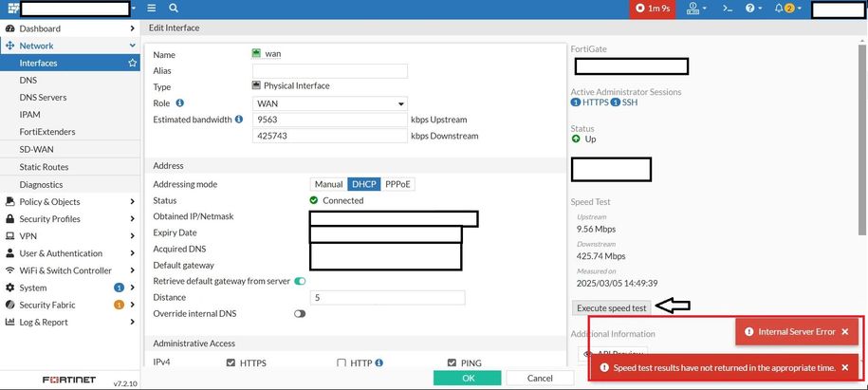Click the green Connected check icon

pos(314,200)
